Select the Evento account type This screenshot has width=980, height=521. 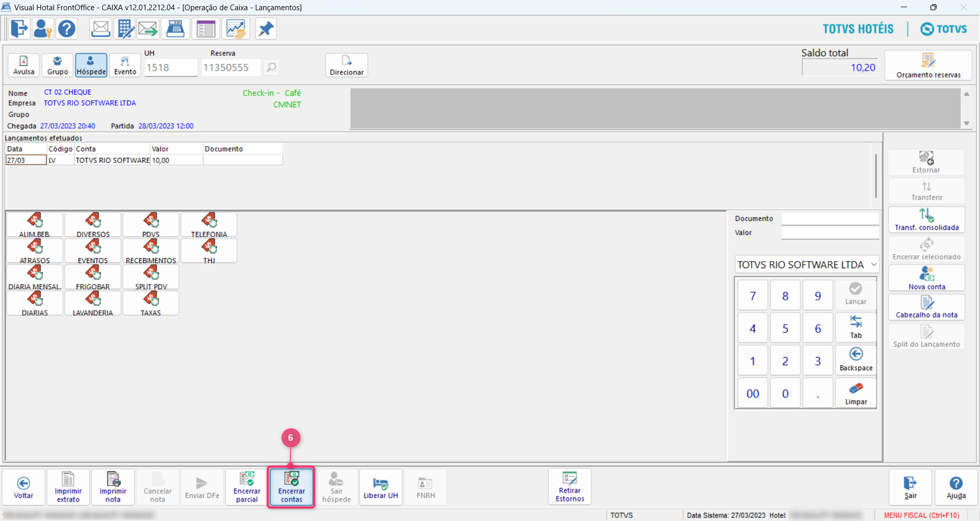125,65
